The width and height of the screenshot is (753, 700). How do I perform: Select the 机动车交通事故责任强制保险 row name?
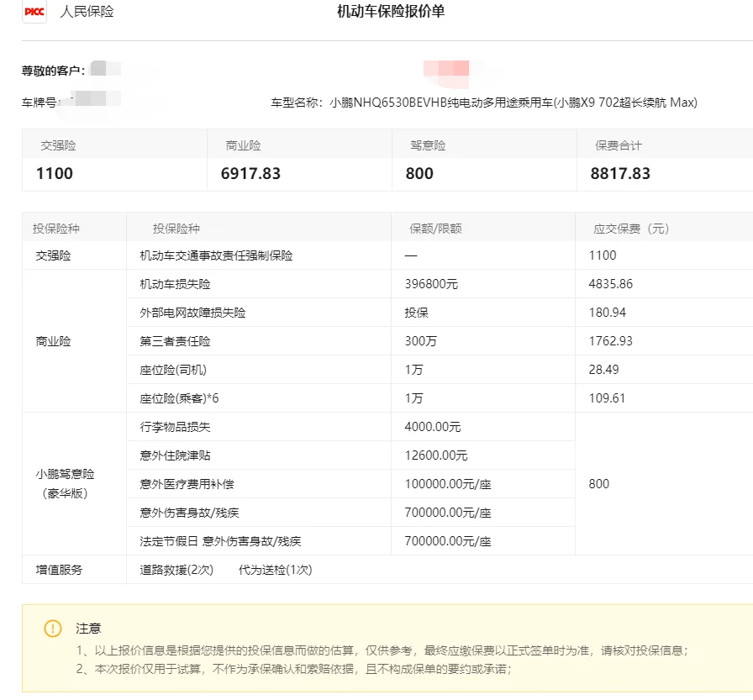216,255
